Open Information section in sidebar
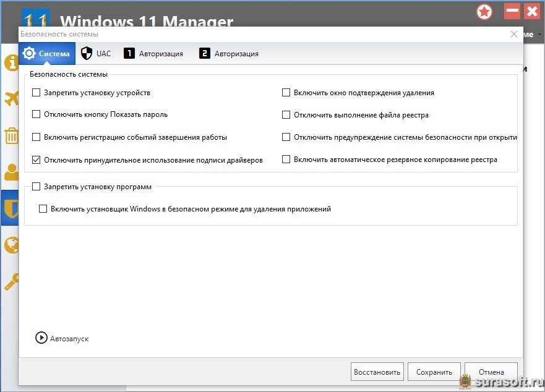This screenshot has width=545, height=392. pos(11,63)
